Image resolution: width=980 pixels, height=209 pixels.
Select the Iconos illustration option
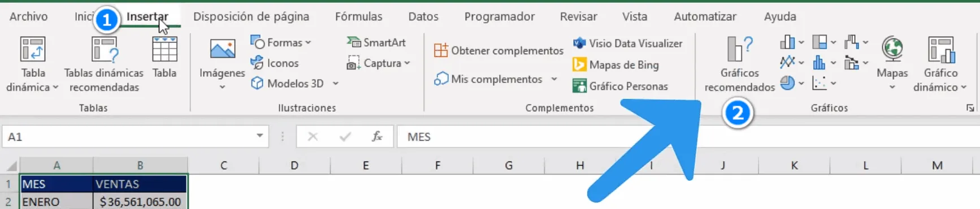coord(275,63)
